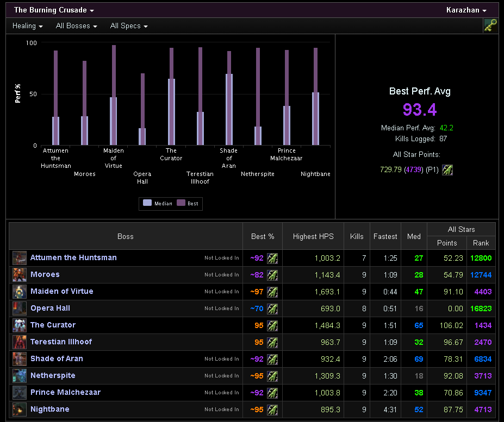504x422 pixels.
Task: Toggle the Median series in chart legend
Action: (x=158, y=203)
